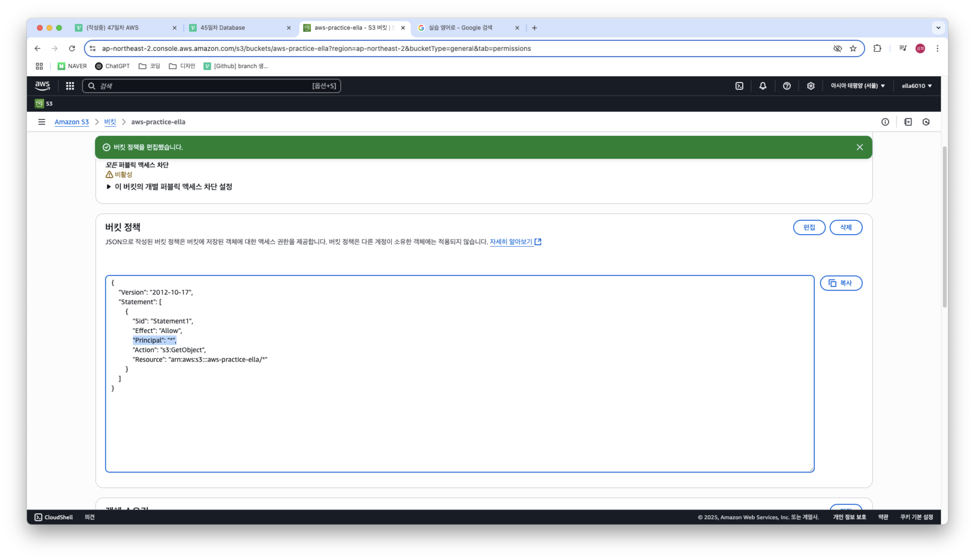Click the 삭제 button for bucket policy
The height and width of the screenshot is (560, 975).
point(845,227)
